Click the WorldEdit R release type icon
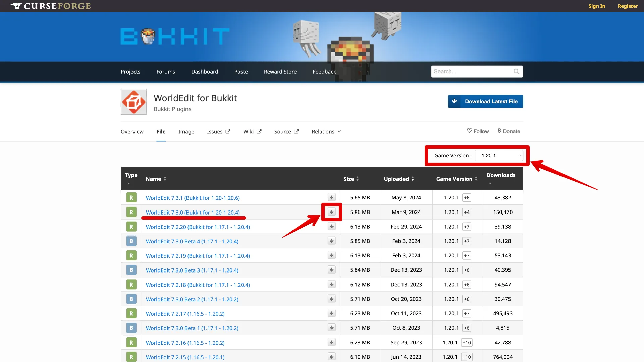Image resolution: width=644 pixels, height=362 pixels. click(131, 212)
